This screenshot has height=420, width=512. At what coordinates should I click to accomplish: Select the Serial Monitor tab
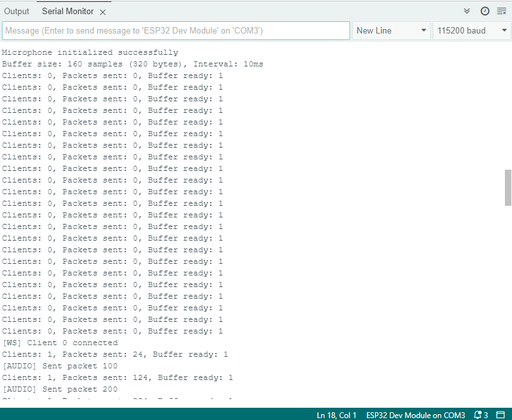click(67, 11)
